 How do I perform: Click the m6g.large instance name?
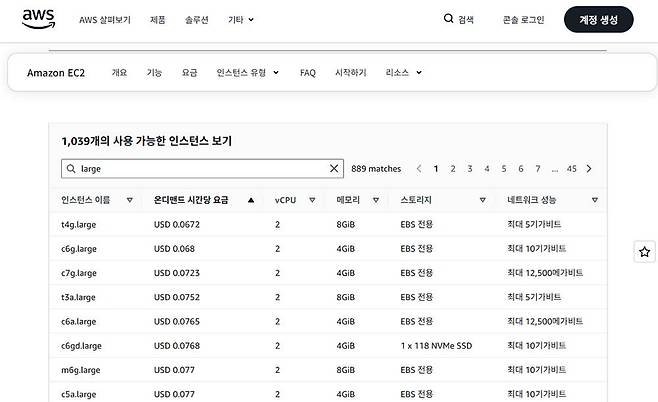click(x=81, y=370)
